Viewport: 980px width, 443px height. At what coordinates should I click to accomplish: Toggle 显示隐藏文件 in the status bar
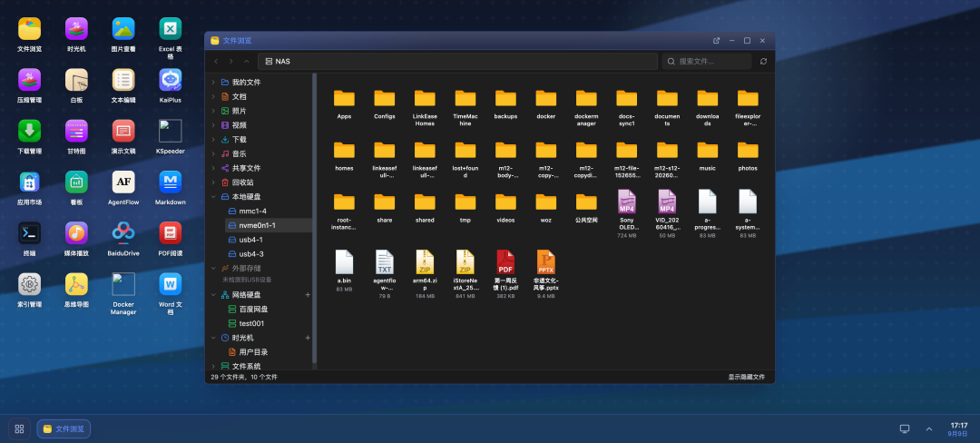(x=746, y=378)
